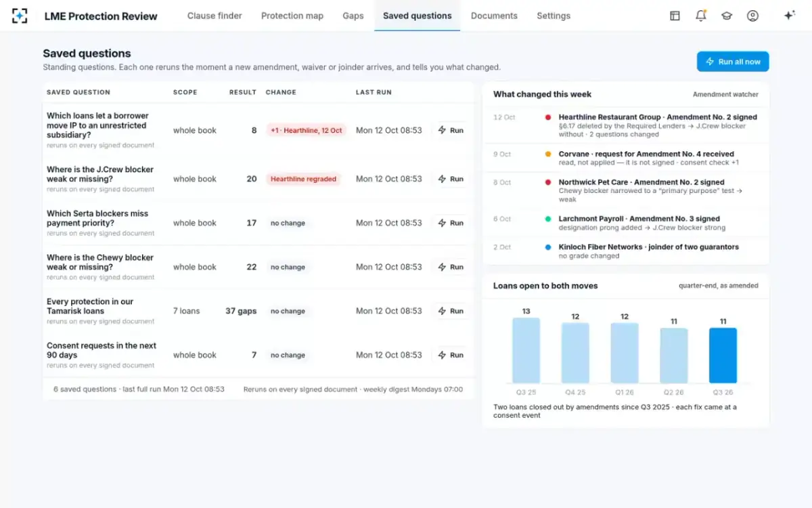Screen dimensions: 812x508
Task: Run the Serta blockers payment priority question
Action: click(451, 223)
